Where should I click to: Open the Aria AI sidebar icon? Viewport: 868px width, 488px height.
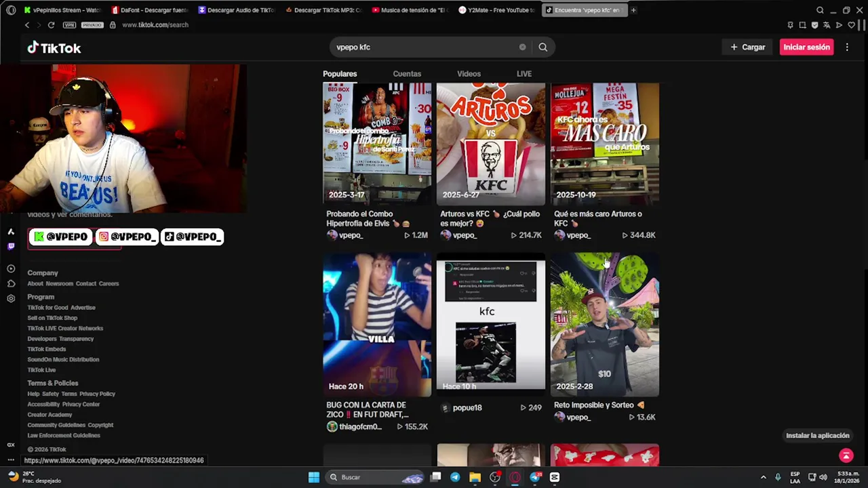11,232
